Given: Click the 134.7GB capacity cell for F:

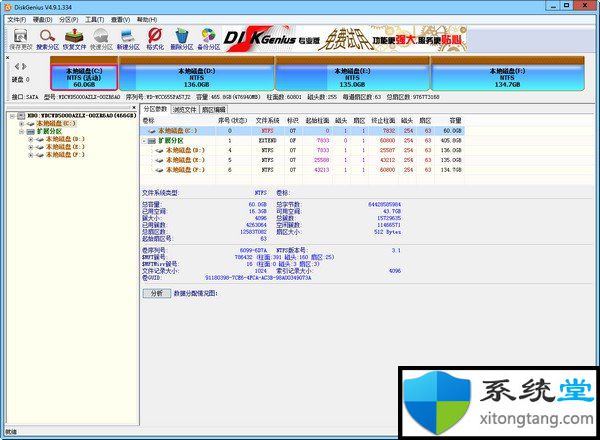Looking at the screenshot, I should coord(451,170).
